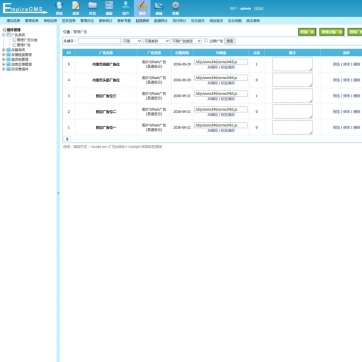This screenshot has height=362, width=362.
Task: Click the sidebar collapse handle on divider
Action: (58, 193)
